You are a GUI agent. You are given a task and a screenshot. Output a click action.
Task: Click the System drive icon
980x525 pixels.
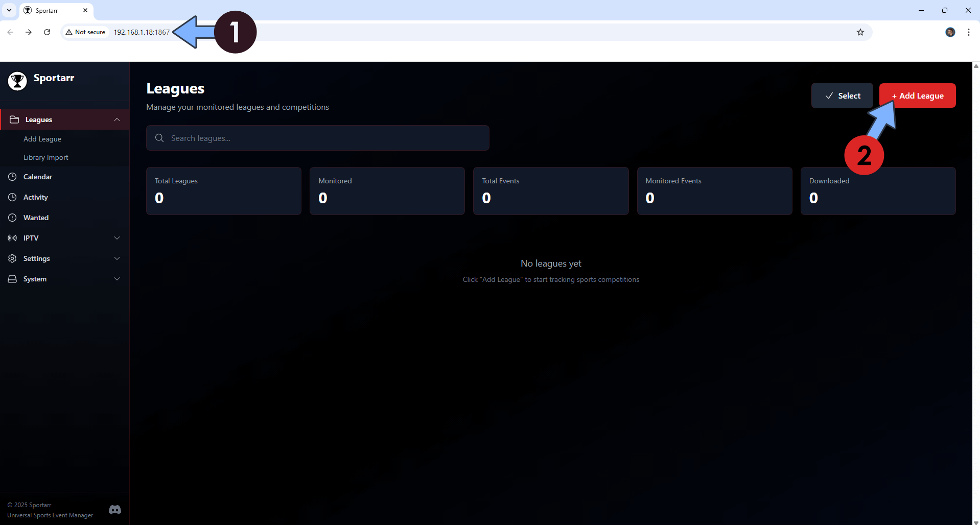click(13, 279)
